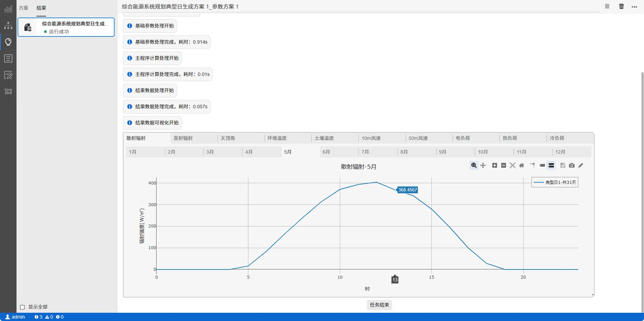Viewport: 644px width, 321px height.
Task: Reset chart axes with home icon
Action: 522,165
